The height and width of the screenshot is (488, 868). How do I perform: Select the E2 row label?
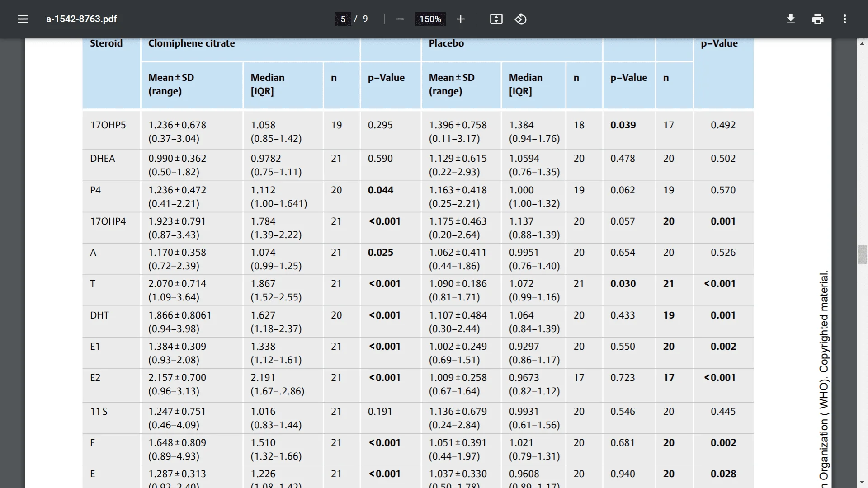95,378
